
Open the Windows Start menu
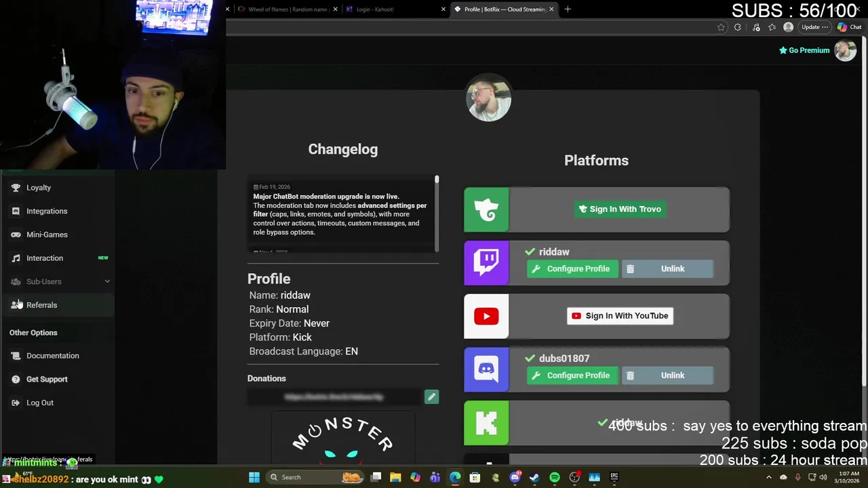point(254,477)
